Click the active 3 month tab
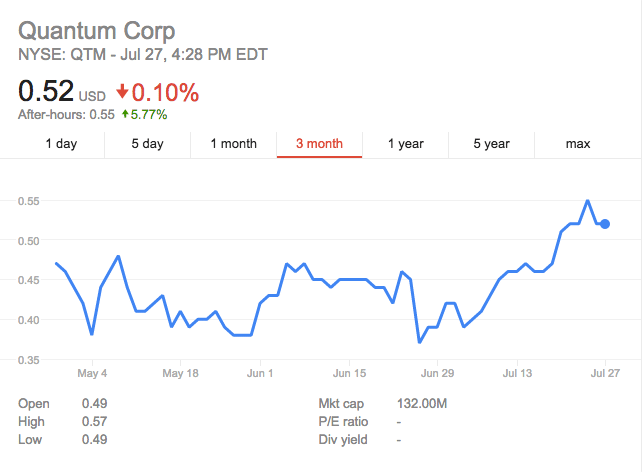 click(x=319, y=144)
